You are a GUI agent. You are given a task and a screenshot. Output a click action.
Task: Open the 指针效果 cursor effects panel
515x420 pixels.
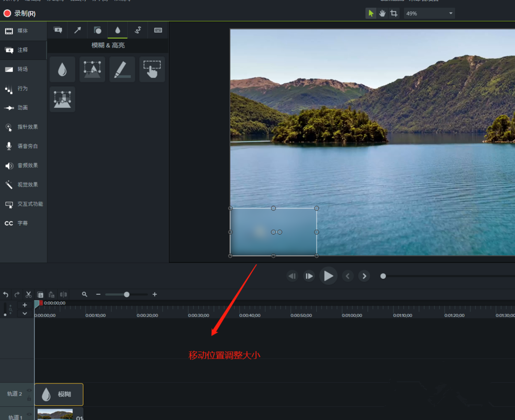(23, 127)
